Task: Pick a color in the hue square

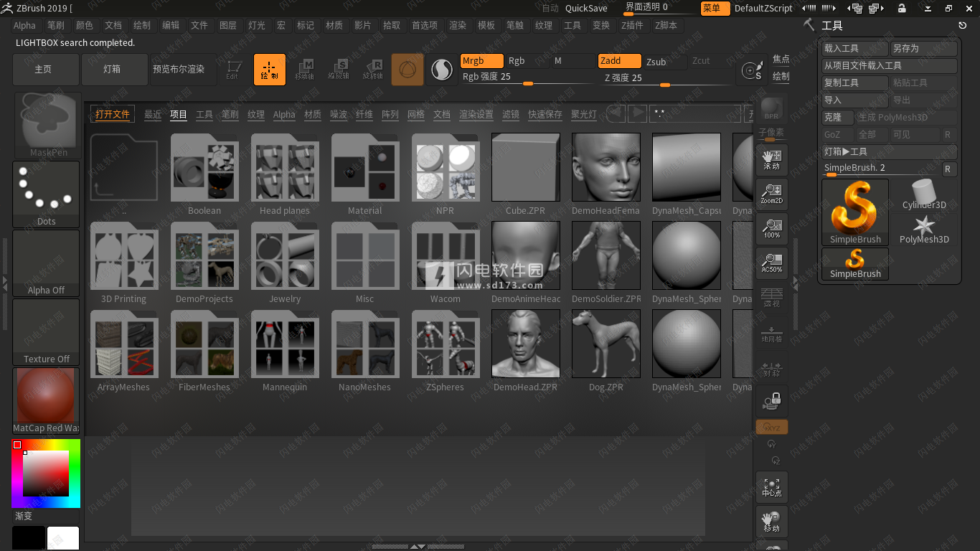Action: tap(46, 474)
